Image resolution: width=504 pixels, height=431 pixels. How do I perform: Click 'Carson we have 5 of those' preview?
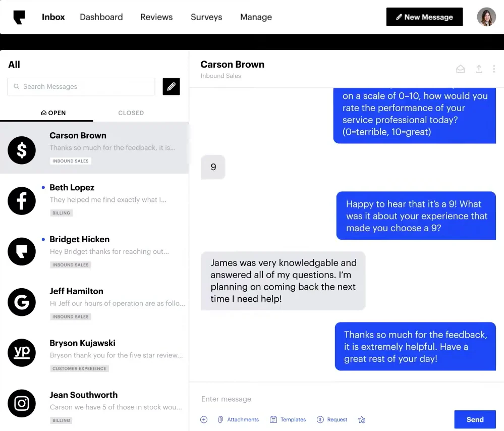tap(116, 407)
